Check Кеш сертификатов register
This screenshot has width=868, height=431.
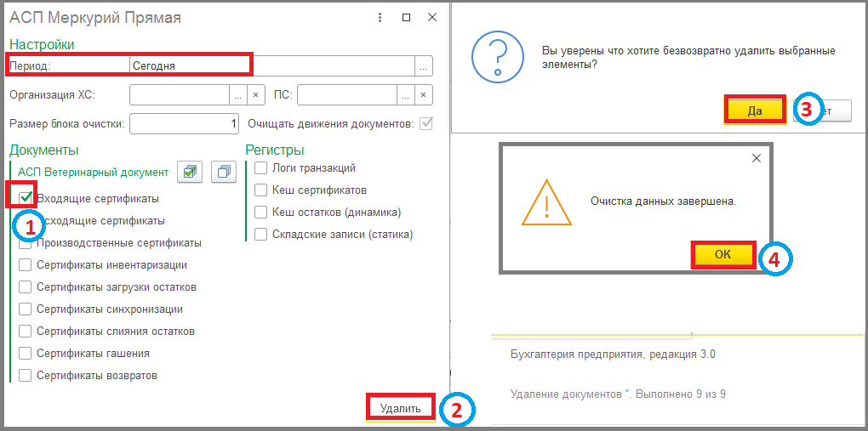[x=260, y=190]
